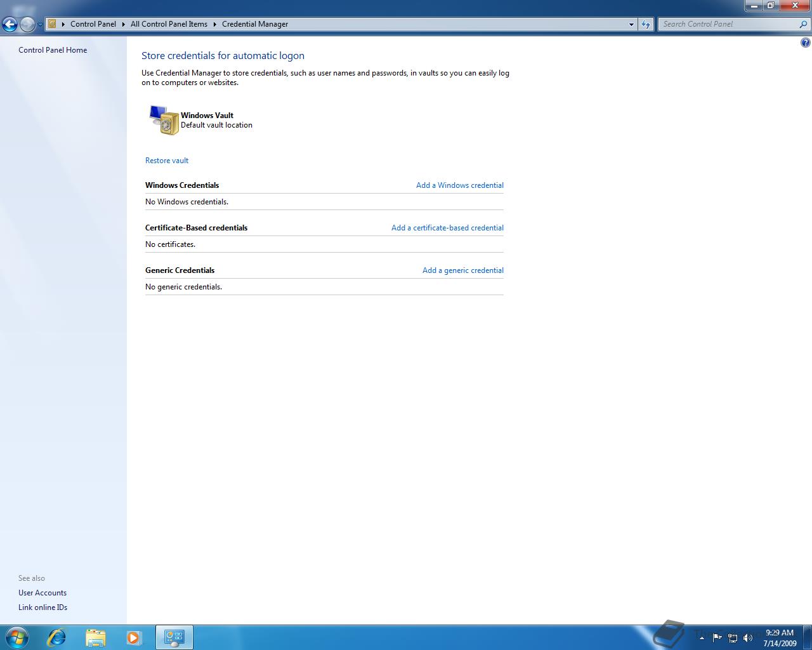Click the Back navigation arrow
Image resolution: width=812 pixels, height=650 pixels.
point(10,24)
